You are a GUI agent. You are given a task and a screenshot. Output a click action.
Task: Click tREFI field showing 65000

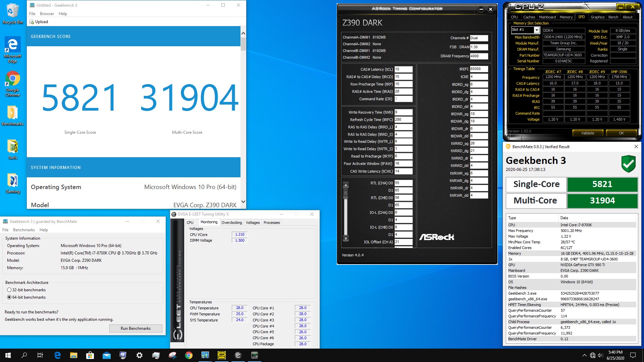[479, 69]
